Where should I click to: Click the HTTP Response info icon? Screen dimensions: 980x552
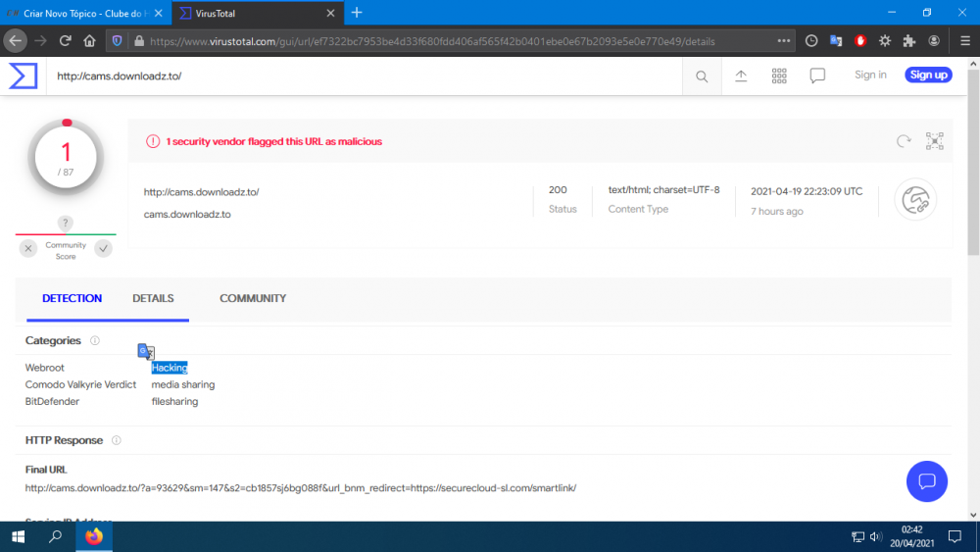point(117,441)
